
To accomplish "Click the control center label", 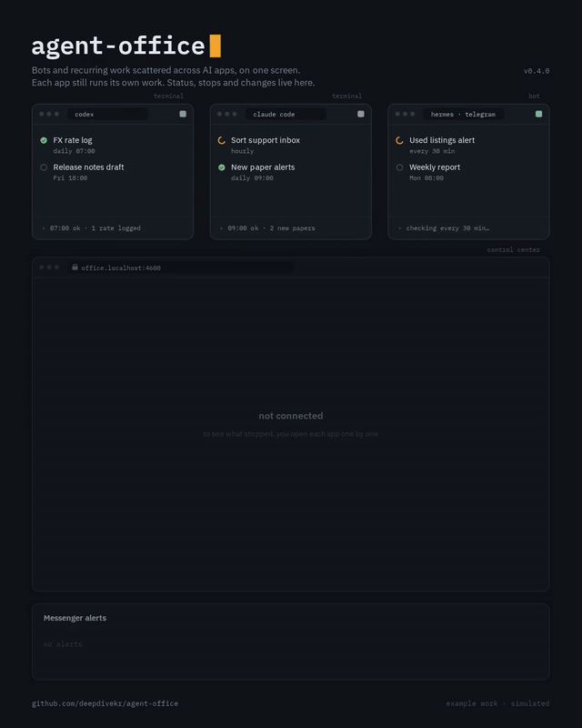I will click(x=513, y=249).
